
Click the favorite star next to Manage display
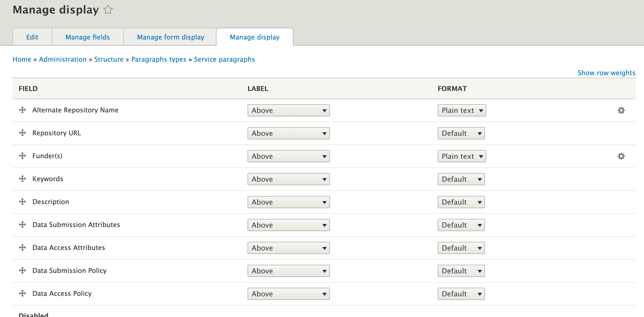coord(108,10)
